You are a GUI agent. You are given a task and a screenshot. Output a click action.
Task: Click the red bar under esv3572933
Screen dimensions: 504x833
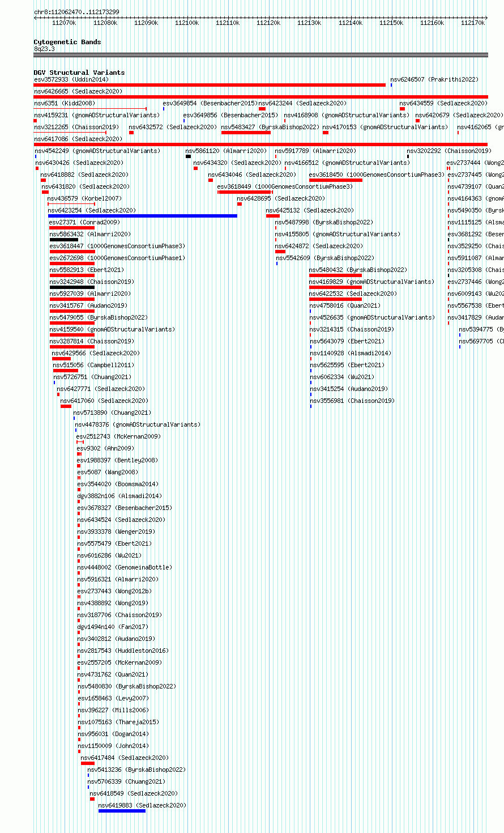(x=210, y=85)
